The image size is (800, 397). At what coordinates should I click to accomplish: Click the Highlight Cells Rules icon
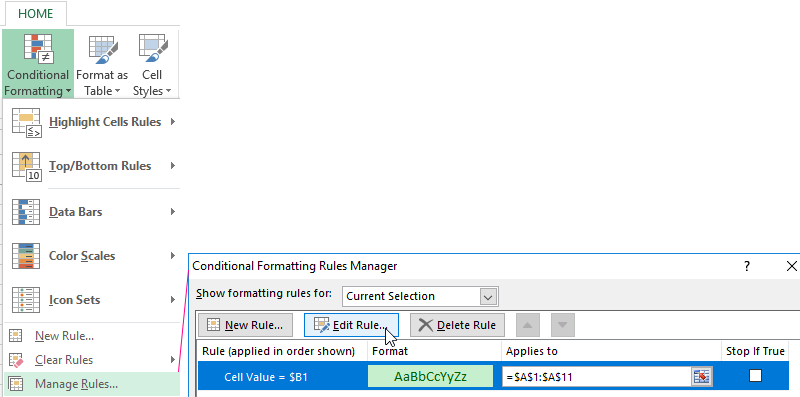[x=27, y=122]
